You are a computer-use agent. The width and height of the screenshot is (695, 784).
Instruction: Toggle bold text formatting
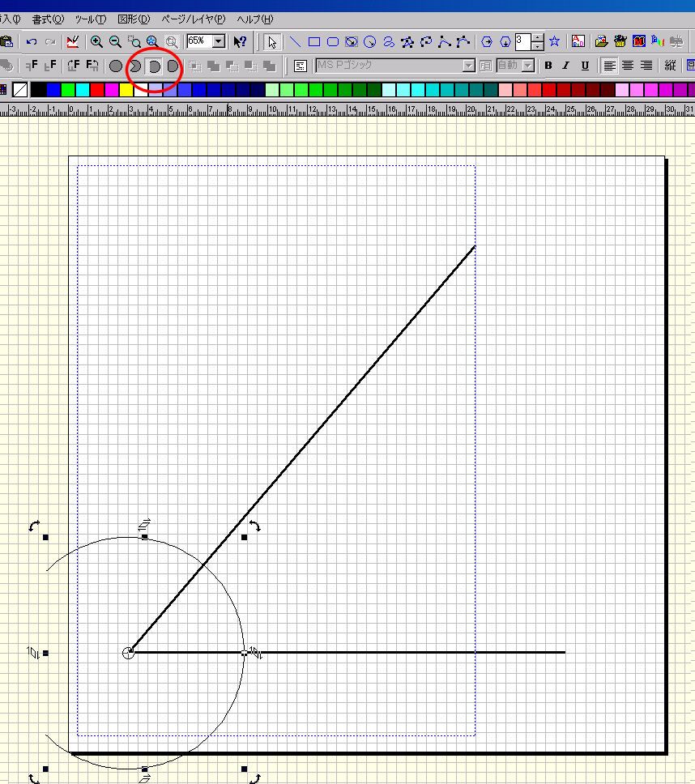pyautogui.click(x=548, y=66)
